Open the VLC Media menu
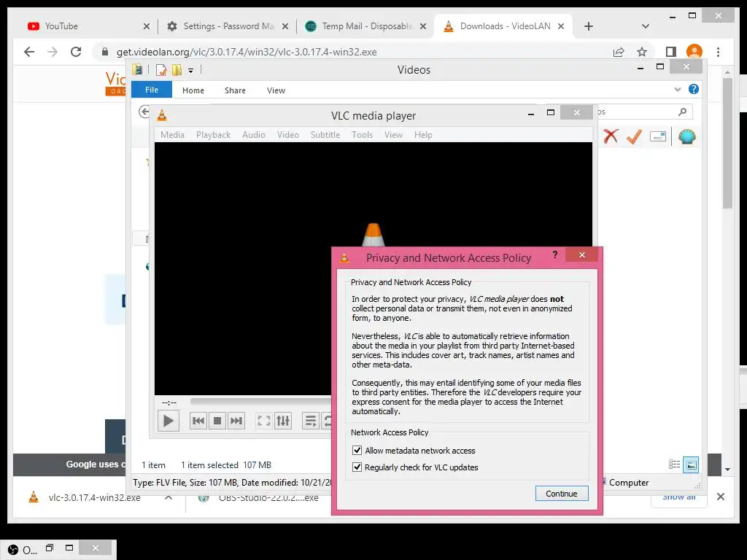 172,135
